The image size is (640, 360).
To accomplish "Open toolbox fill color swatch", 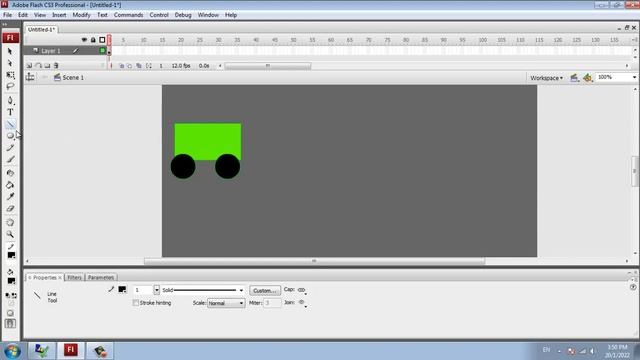I will 11,281.
